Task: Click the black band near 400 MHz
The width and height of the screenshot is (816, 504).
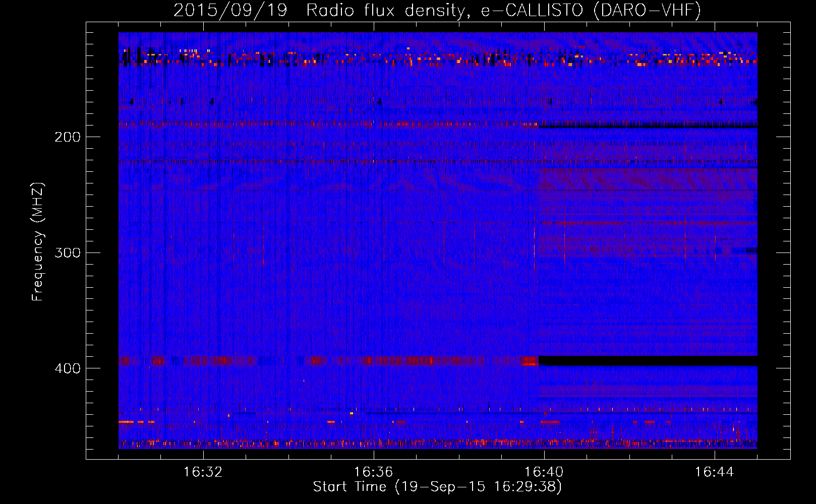Action: point(648,361)
